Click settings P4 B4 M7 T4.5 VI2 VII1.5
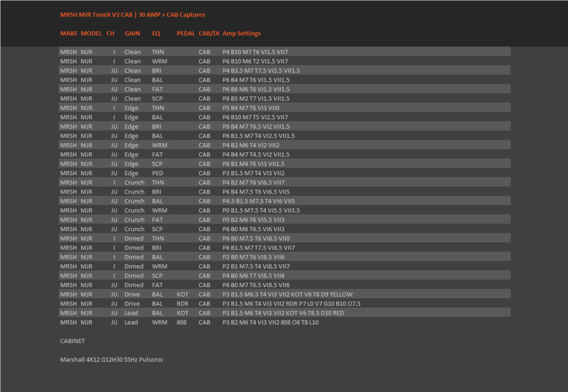This screenshot has width=568, height=392. (256, 155)
